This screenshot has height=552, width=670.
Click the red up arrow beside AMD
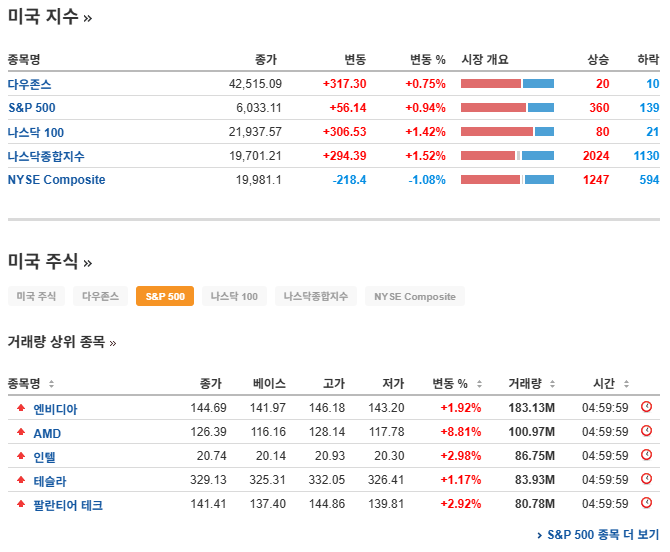pos(21,432)
